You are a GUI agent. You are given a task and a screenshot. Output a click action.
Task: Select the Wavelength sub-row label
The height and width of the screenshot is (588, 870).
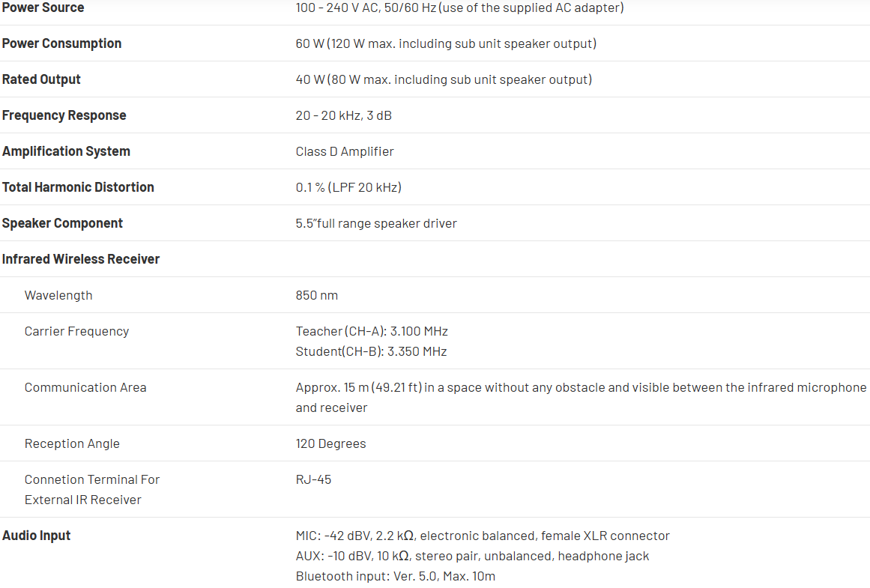[58, 295]
